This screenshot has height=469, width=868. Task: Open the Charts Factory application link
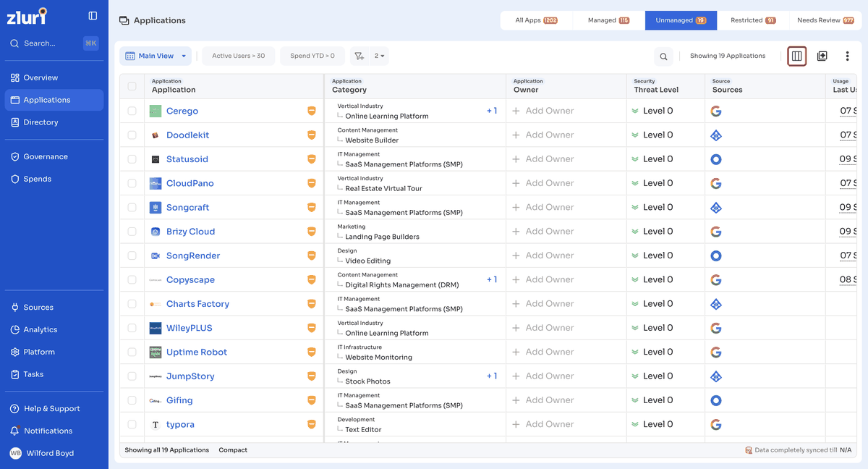coord(197,304)
